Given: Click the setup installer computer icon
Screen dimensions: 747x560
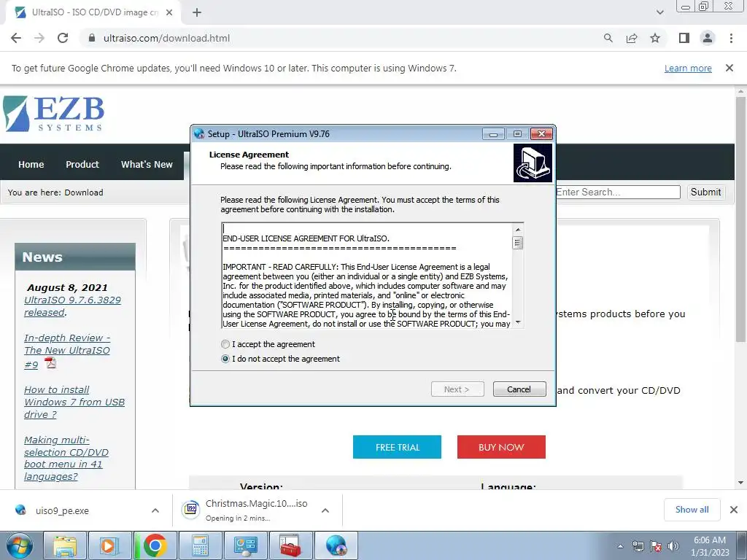Looking at the screenshot, I should pyautogui.click(x=533, y=163).
